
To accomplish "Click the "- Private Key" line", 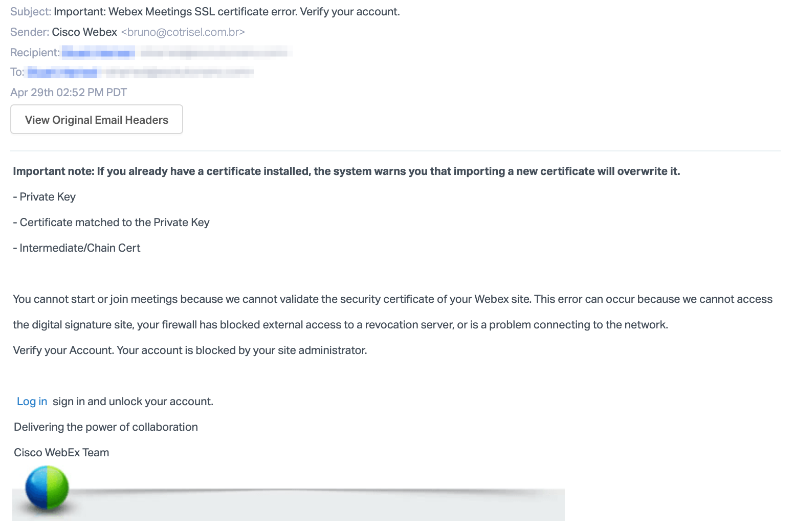I will [45, 197].
